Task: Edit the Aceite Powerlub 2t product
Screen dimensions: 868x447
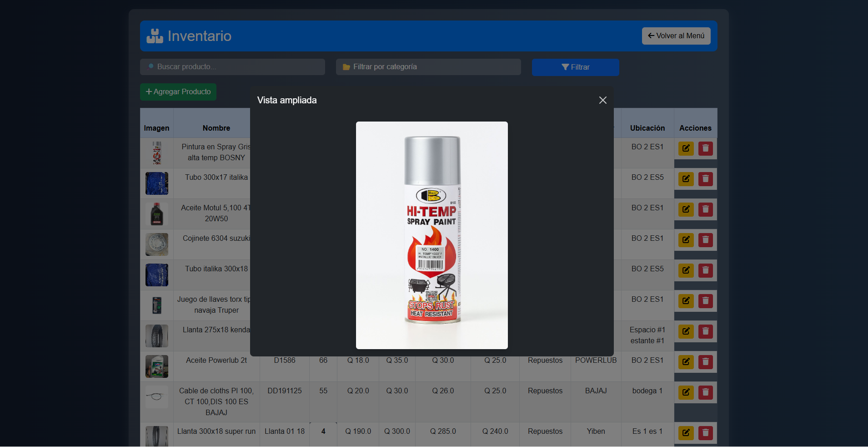Action: (686, 362)
